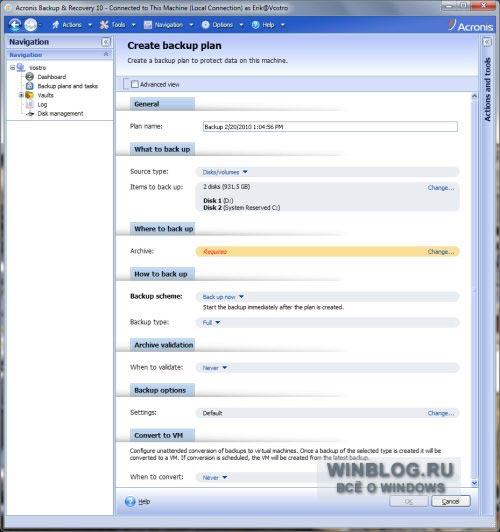Open the Actions menu dropdown arrow
This screenshot has width=500, height=532.
coord(90,25)
